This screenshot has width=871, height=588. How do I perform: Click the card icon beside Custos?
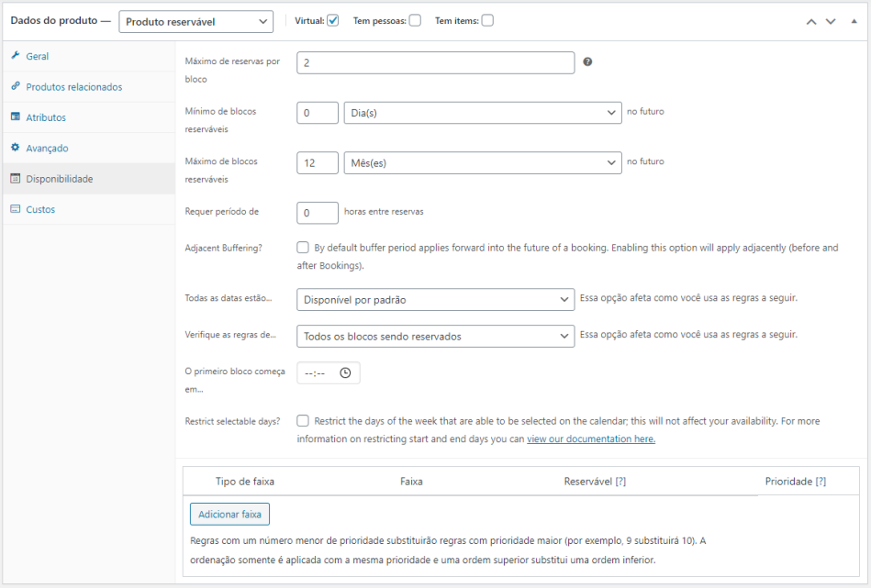pos(16,209)
